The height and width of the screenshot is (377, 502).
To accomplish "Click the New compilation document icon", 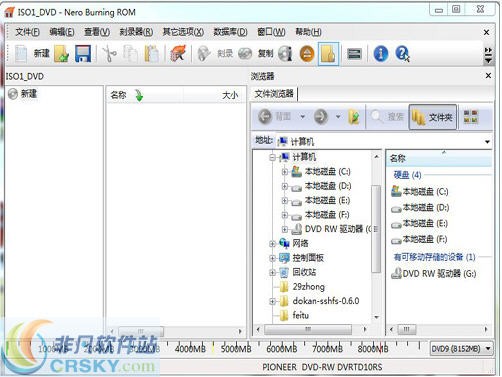I will (21, 53).
